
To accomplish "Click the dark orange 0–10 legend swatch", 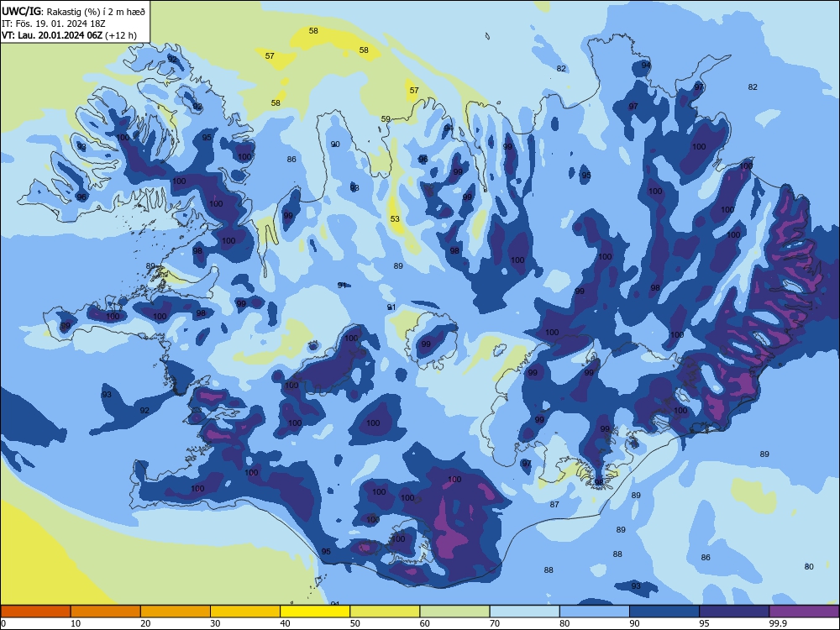I will point(35,612).
